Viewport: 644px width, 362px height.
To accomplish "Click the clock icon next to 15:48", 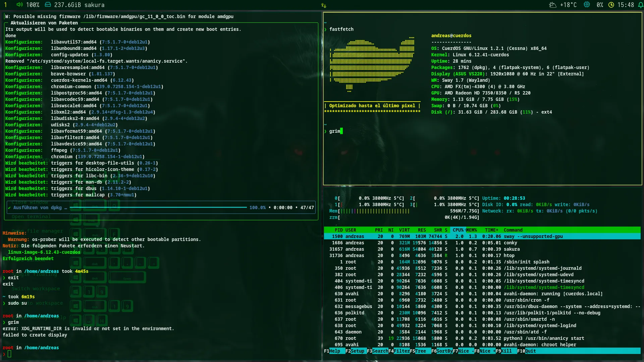I will pyautogui.click(x=611, y=5).
